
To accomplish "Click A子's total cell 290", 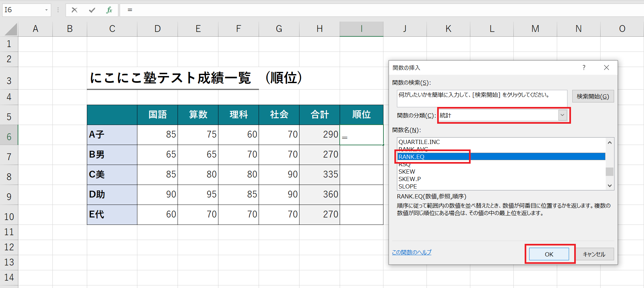I will [x=319, y=135].
